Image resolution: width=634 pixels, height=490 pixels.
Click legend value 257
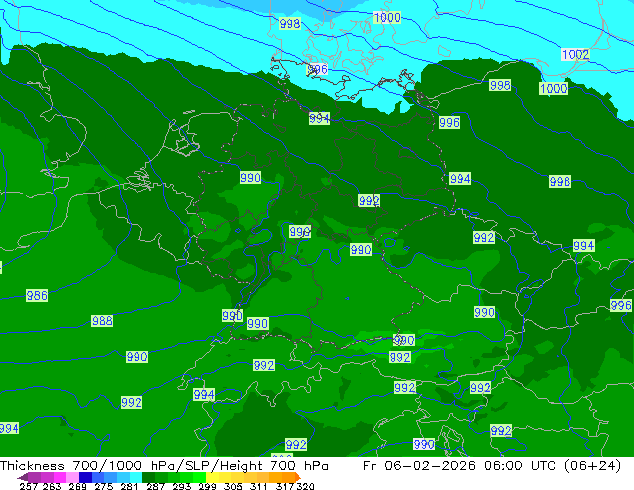[x=29, y=486]
